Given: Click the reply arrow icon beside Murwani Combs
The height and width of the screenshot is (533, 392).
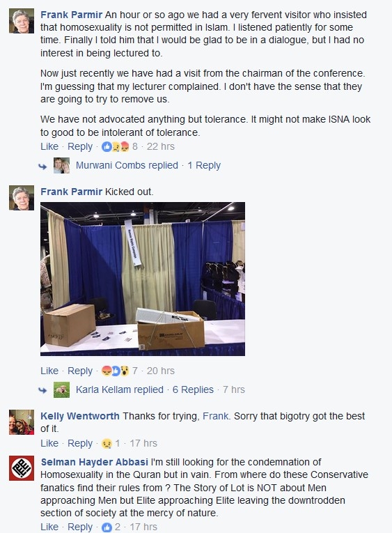Looking at the screenshot, I should 42,167.
